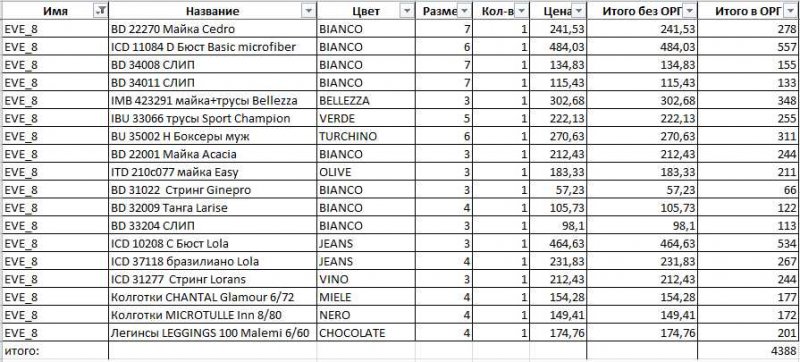Expand the Цвет column filter dropdown
Image resolution: width=800 pixels, height=362 pixels.
[x=407, y=11]
